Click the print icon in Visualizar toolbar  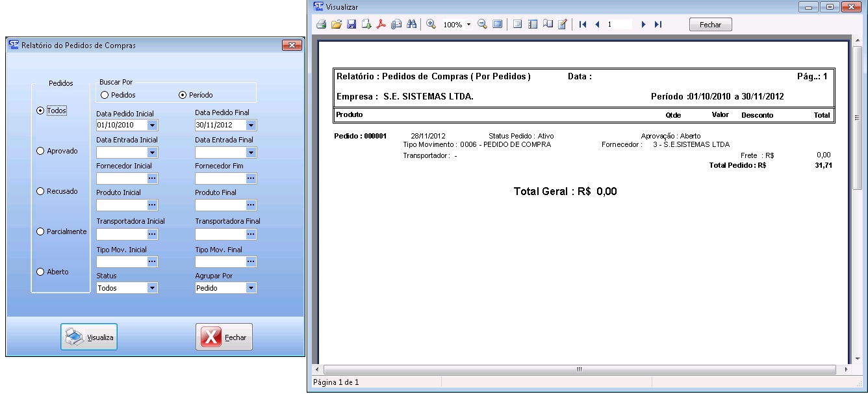(321, 25)
